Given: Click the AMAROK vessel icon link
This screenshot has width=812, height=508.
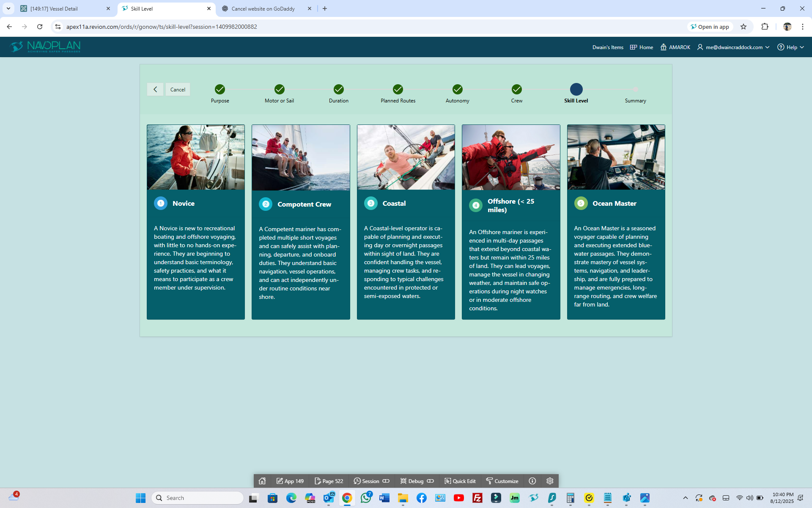Looking at the screenshot, I should point(675,47).
